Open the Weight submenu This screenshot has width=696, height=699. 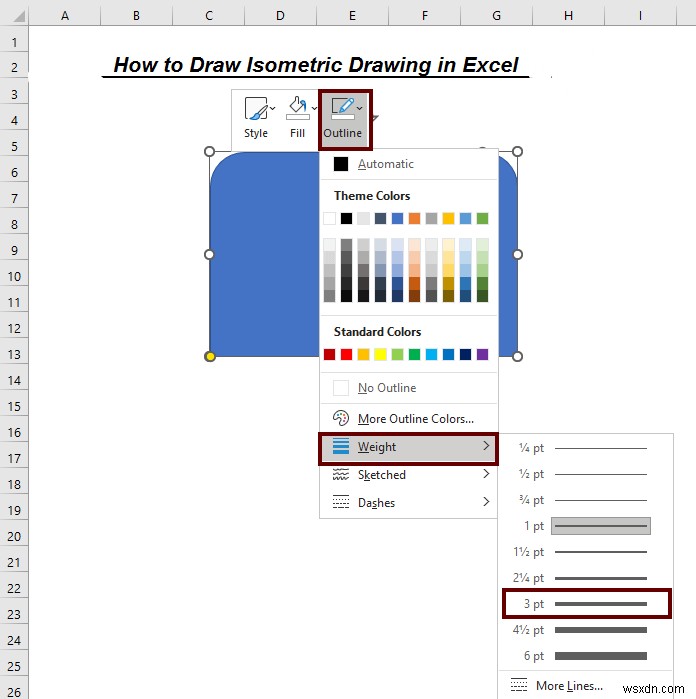[408, 447]
